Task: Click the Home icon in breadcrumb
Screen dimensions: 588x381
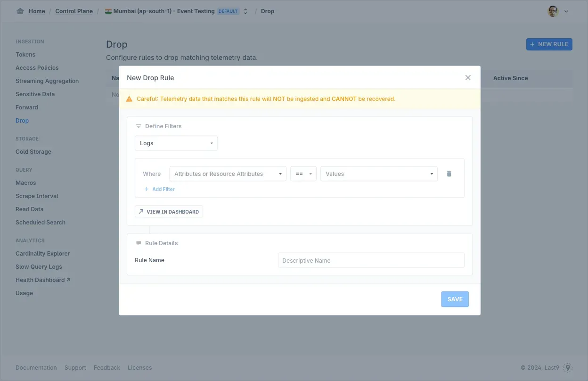Action: click(20, 11)
